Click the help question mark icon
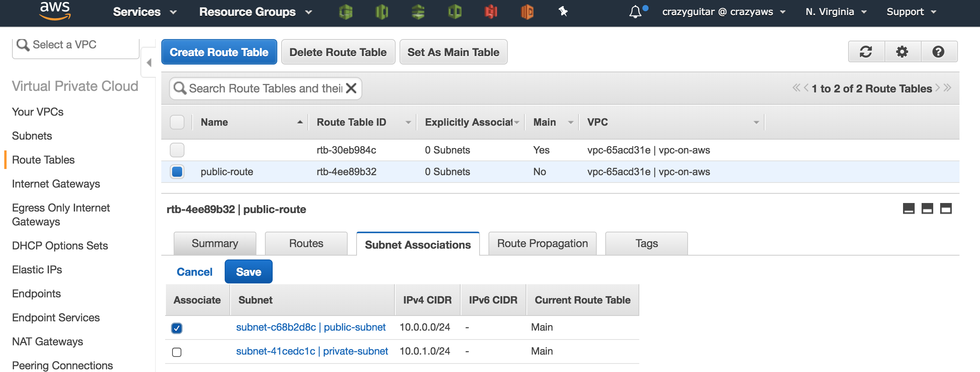 click(939, 51)
